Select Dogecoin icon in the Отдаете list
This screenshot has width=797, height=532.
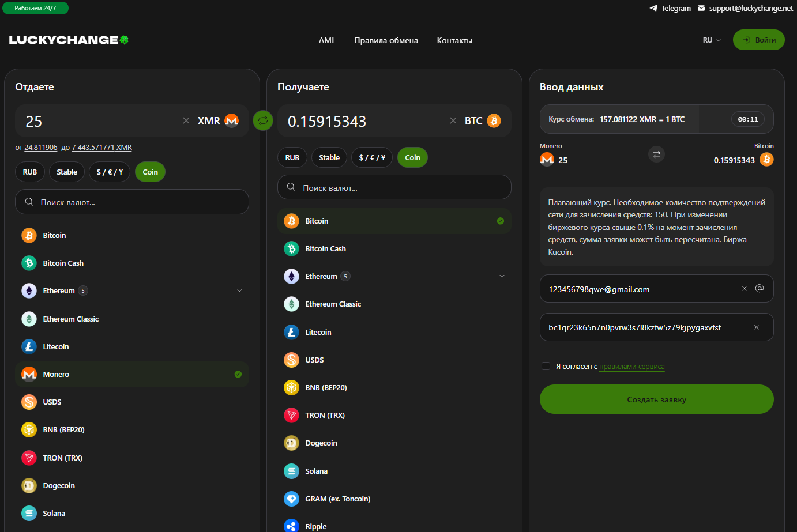pos(29,485)
